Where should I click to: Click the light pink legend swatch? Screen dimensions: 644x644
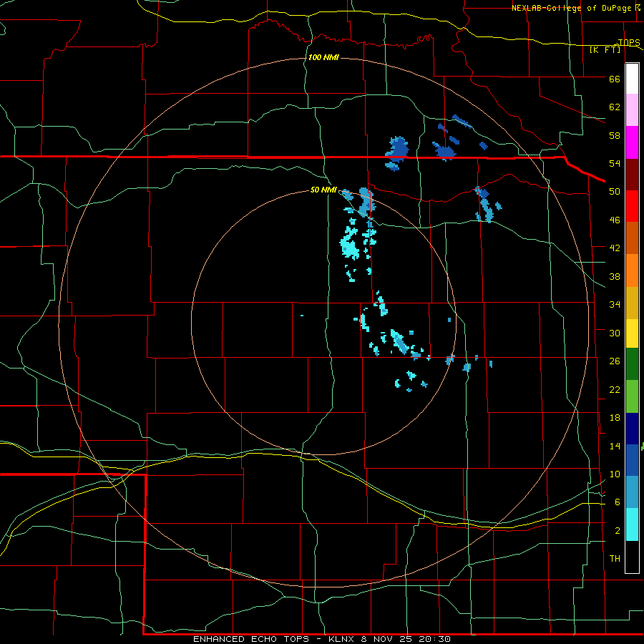pos(632,110)
